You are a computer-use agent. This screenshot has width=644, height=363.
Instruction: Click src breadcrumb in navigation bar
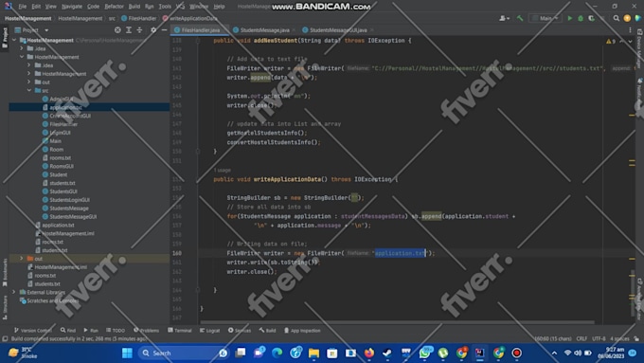[x=112, y=19]
